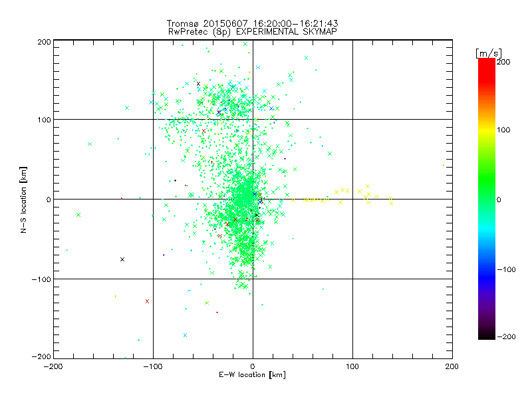Viewport: 532px width, 399px height.
Task: Click the 'N-S location [km]' axis label
Action: click(23, 200)
